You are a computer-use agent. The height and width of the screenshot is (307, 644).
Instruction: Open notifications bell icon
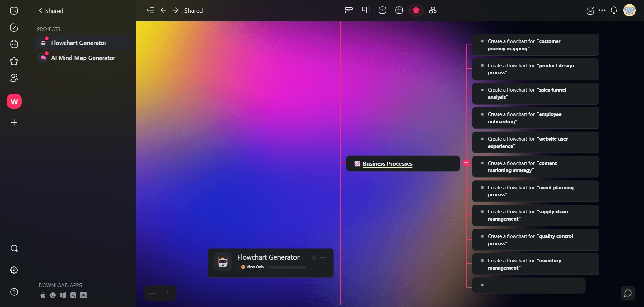click(x=614, y=10)
